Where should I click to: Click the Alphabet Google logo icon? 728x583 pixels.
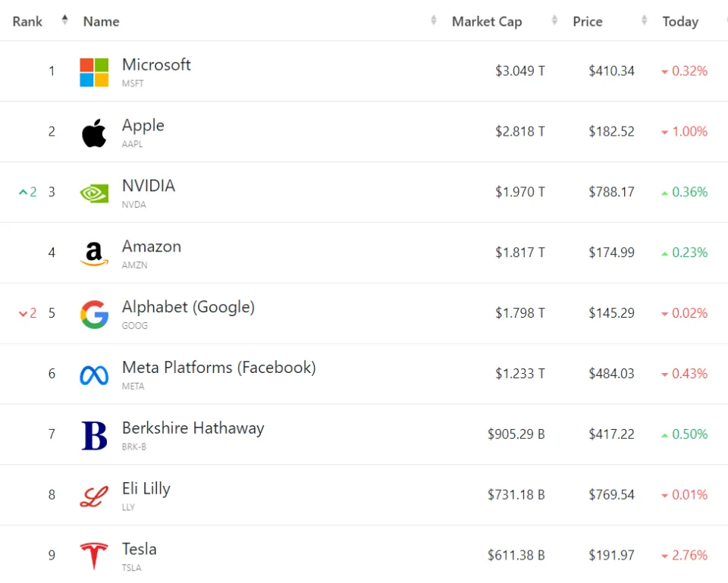[94, 314]
